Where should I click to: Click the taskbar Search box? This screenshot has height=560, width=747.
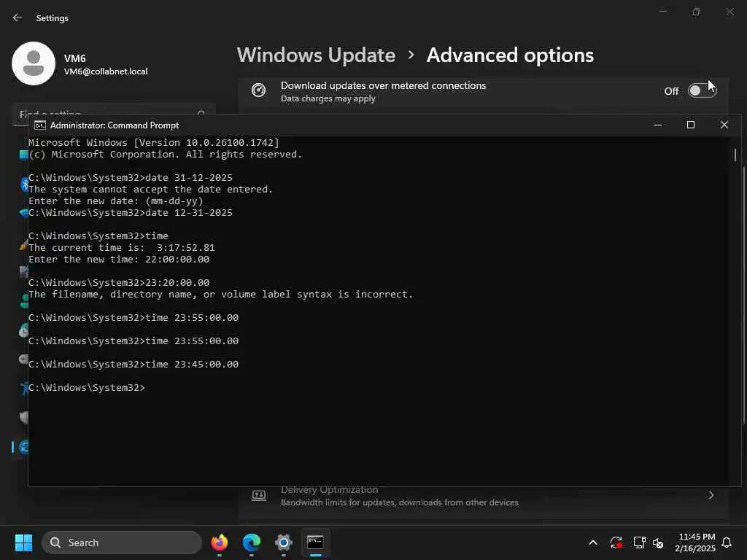(x=122, y=542)
